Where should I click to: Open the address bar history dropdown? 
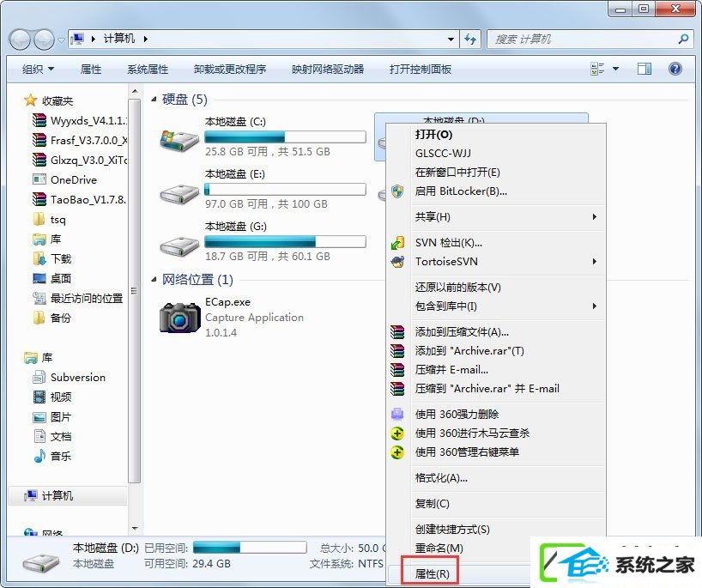pyautogui.click(x=451, y=39)
